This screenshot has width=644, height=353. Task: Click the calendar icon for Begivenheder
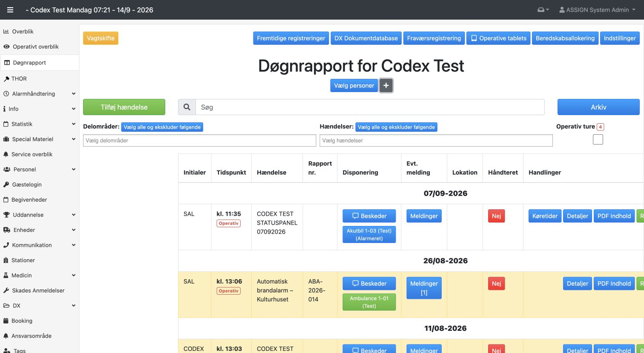[6, 200]
